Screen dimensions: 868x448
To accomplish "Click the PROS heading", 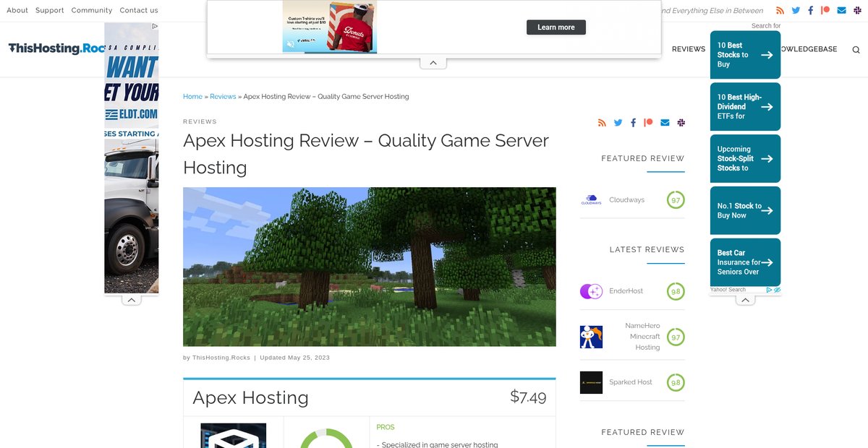I will coord(386,428).
